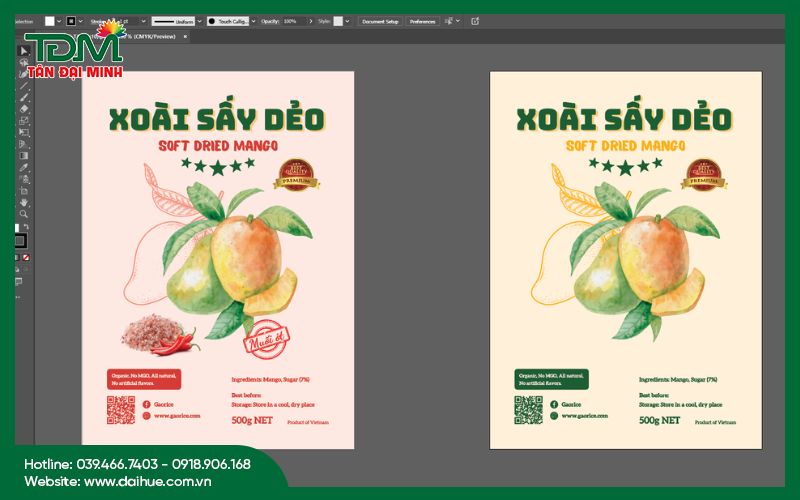Open the Stroke weight dropdown
Image resolution: width=800 pixels, height=500 pixels.
(143, 21)
